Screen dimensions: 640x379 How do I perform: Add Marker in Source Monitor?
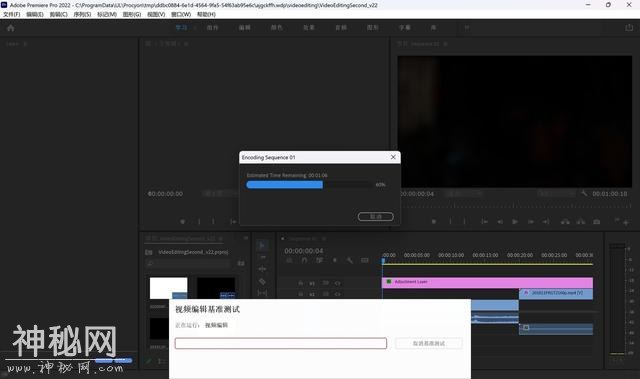[x=183, y=222]
